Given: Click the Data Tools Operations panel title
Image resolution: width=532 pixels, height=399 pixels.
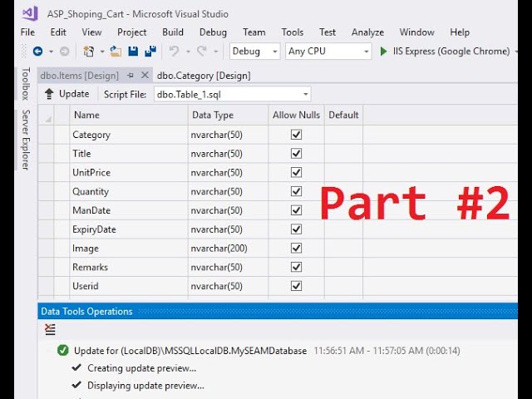Looking at the screenshot, I should (86, 312).
